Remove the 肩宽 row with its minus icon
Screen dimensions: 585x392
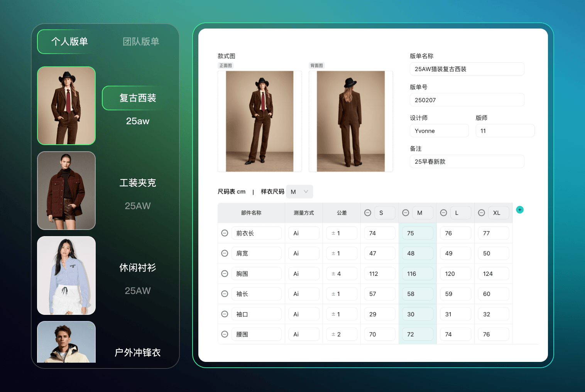(225, 253)
